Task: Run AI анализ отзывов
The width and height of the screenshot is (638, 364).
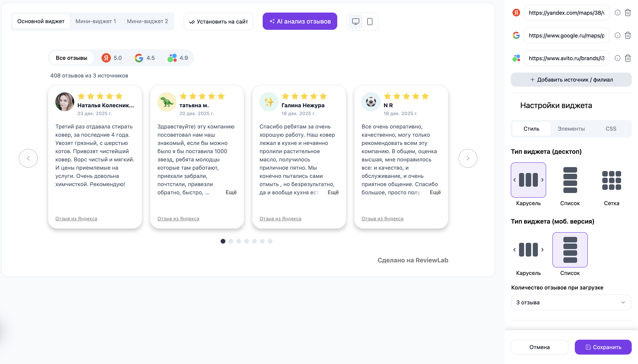Action: pyautogui.click(x=300, y=21)
